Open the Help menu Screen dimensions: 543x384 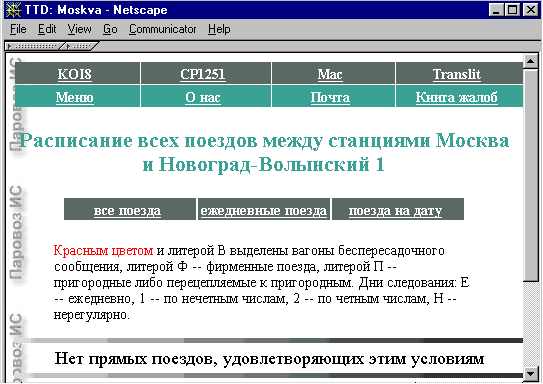[x=219, y=29]
